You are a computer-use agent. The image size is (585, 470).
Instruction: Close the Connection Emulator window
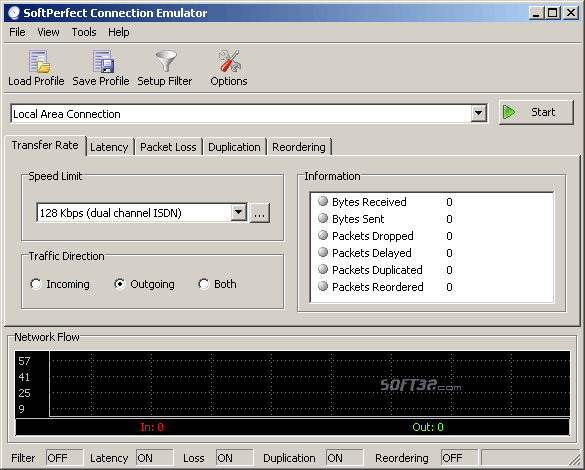[571, 13]
